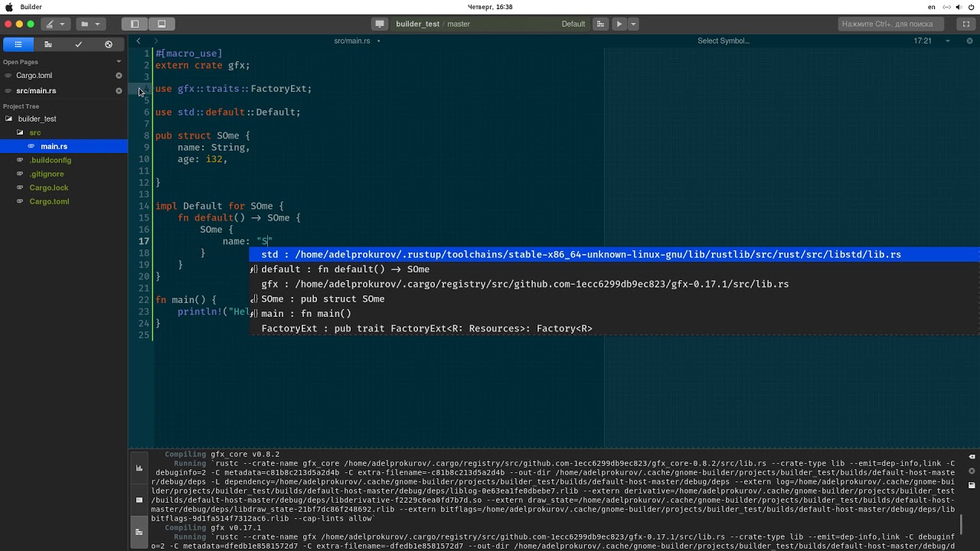
Task: Click the 17:21 cursor position label
Action: coord(923,41)
